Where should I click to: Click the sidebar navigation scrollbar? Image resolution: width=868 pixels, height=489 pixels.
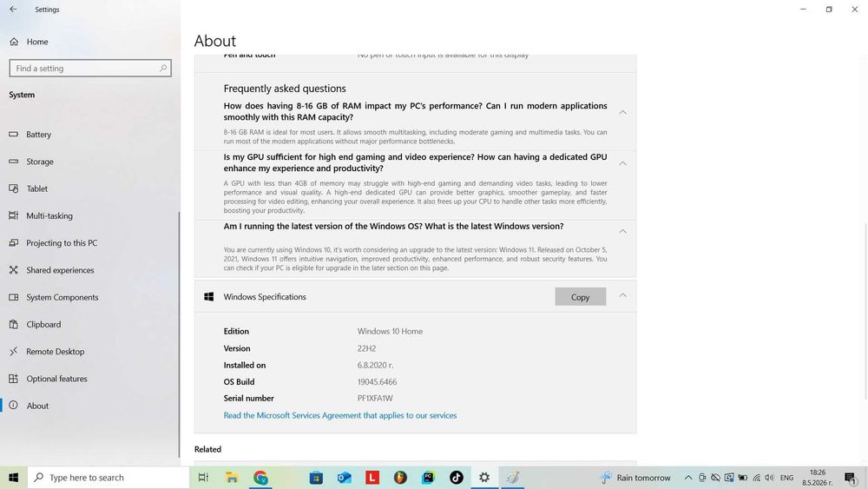179,334
